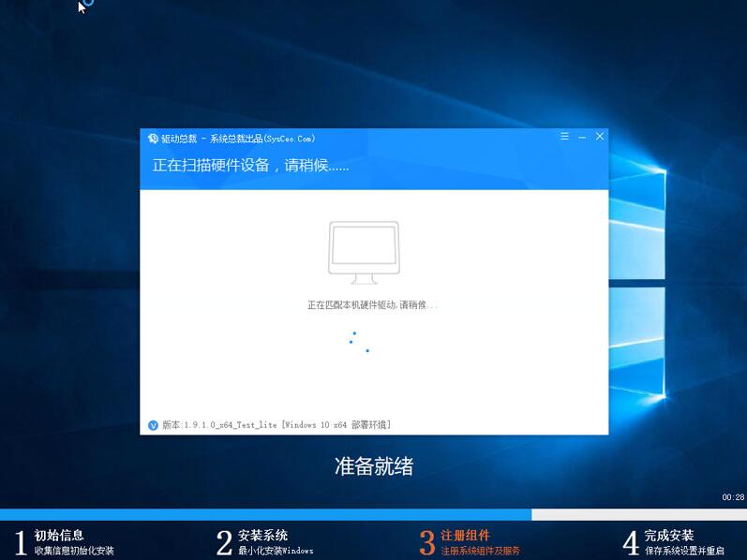
Task: Click the version text 1.9.1.0_x64_Test_lite
Action: (231, 425)
